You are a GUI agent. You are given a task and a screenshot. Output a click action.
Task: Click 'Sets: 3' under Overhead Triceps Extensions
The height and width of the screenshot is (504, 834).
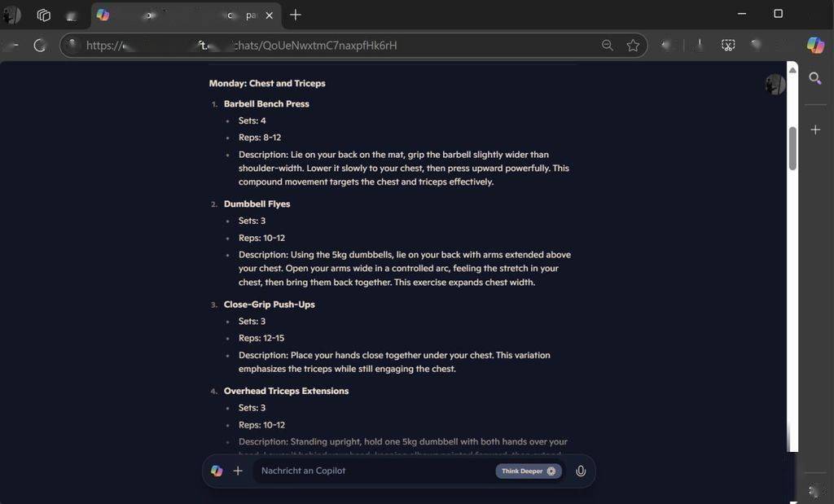tap(252, 408)
